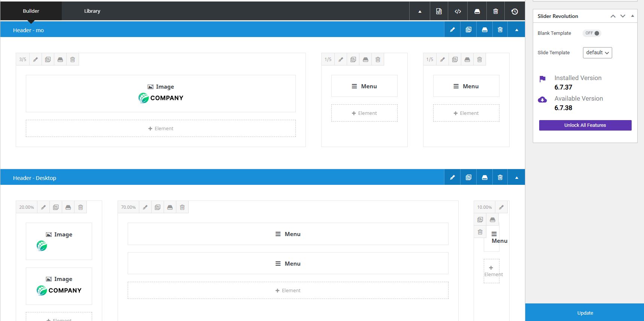Screen dimensions: 644x321
Task: Click the code editor icon in top toolbar
Action: [x=458, y=11]
